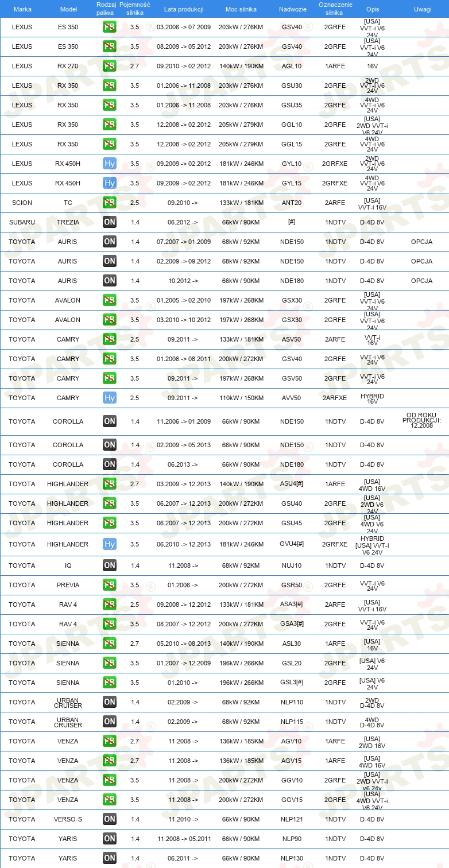Click the petrol icon in the Venza GGV15 row
This screenshot has height=868, width=449.
click(110, 800)
